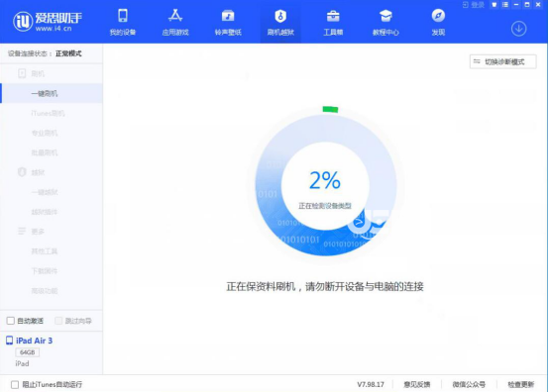Click the 正常模式 connection status
Screen dimensions: 549x392
(x=68, y=53)
